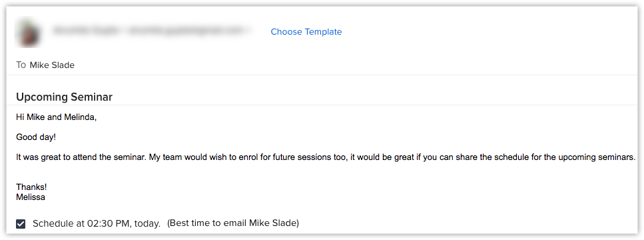Click the To label

click(21, 65)
